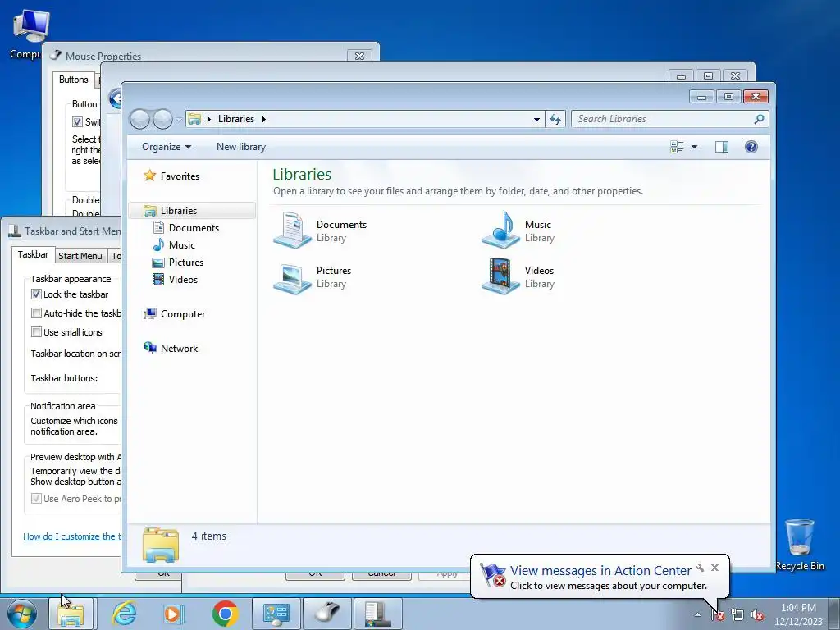840x630 pixels.
Task: Open Windows Media Player from taskbar
Action: pos(173,614)
